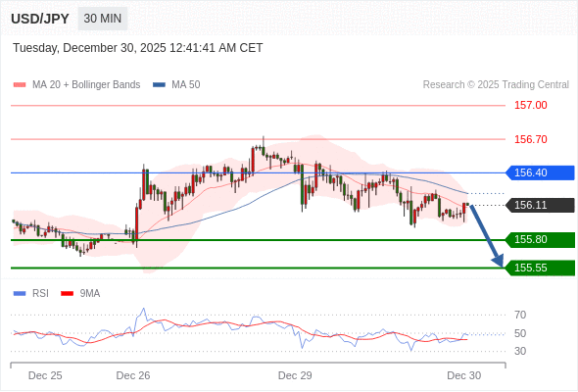Click the USD/JPY pair title
This screenshot has width=578, height=392.
40,19
